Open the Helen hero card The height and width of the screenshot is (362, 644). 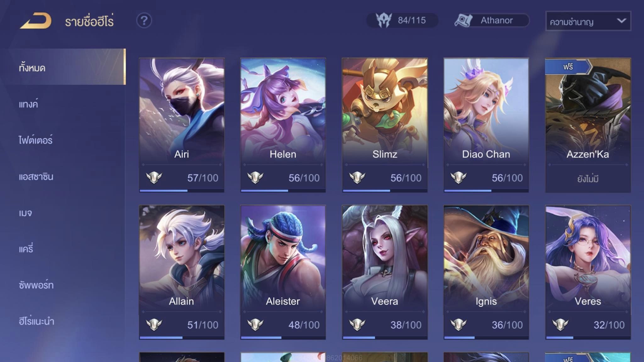pyautogui.click(x=283, y=125)
